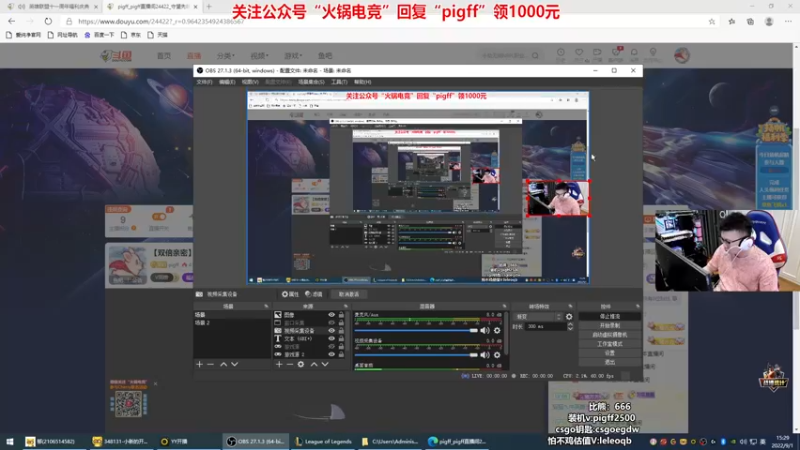The width and height of the screenshot is (800, 450).
Task: Open new browser tab with plus button
Action: [x=209, y=7]
